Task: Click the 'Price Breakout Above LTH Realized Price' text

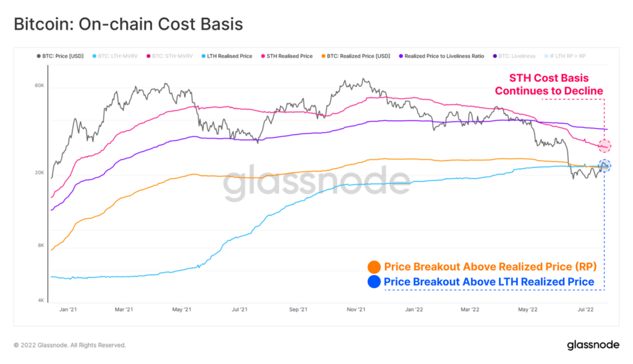Action: pos(489,282)
